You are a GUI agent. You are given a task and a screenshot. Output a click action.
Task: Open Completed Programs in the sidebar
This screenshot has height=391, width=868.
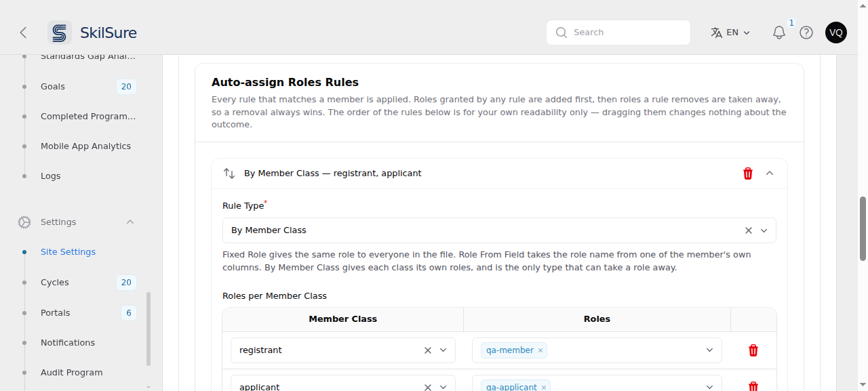(x=88, y=117)
